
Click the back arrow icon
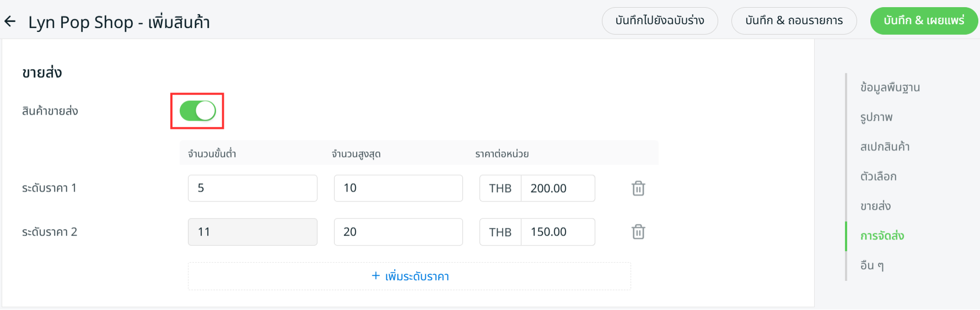[10, 21]
